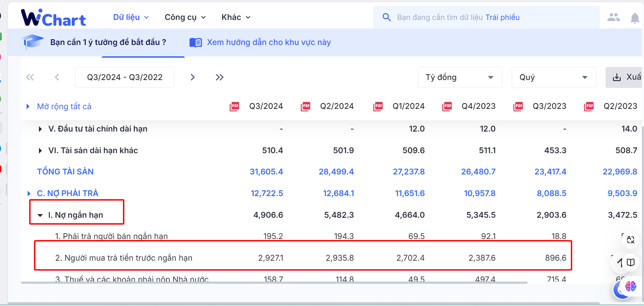Screen dimensions: 644x306
Task: Open the Q2/2023 PDF report icon
Action: click(589, 106)
